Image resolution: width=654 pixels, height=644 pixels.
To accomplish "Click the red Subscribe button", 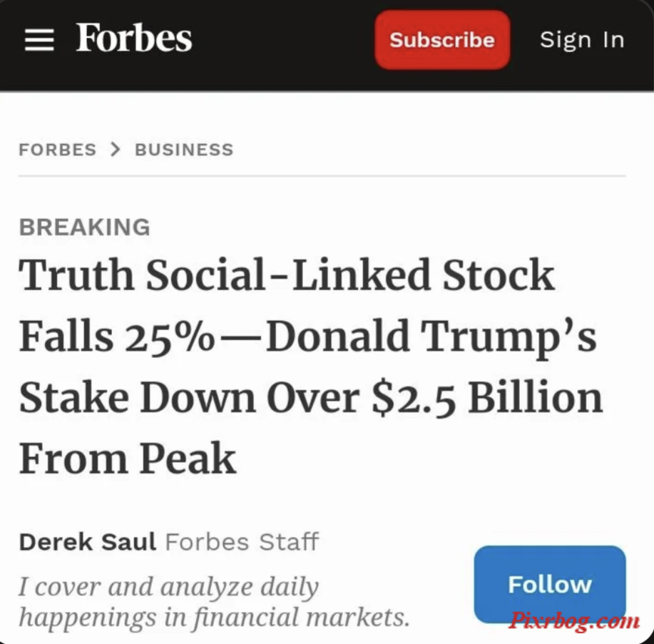I will point(442,40).
